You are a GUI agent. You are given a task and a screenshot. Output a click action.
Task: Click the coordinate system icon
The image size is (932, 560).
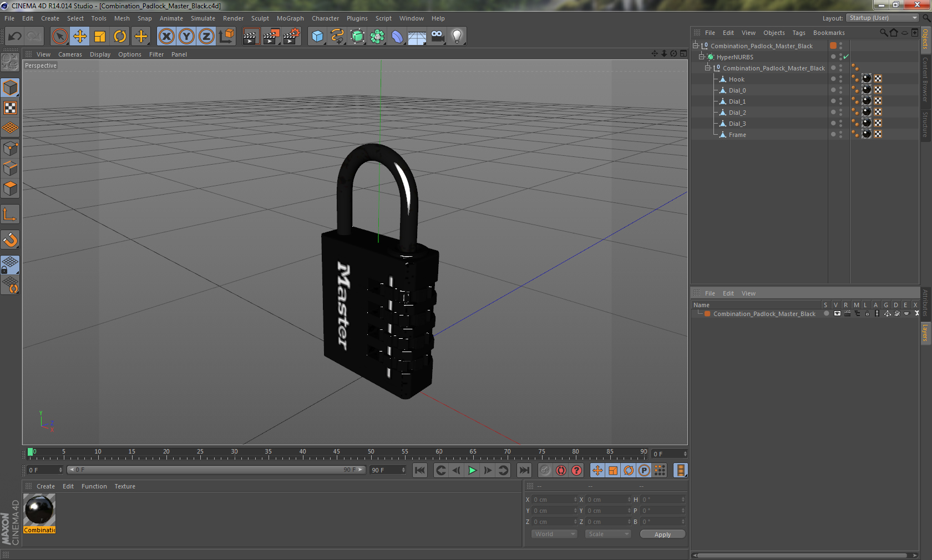pos(226,37)
